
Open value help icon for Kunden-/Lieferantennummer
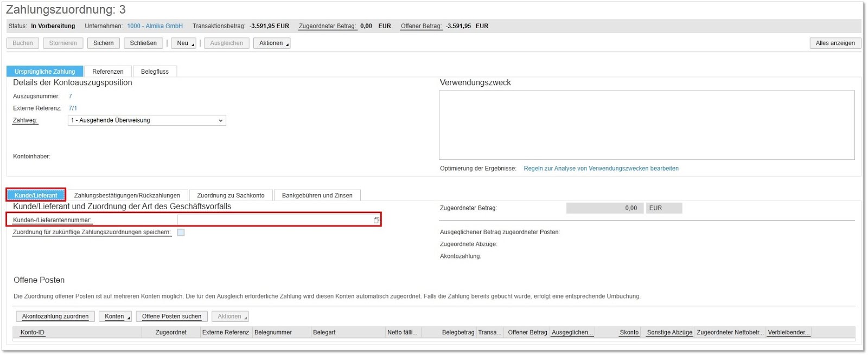coord(376,220)
